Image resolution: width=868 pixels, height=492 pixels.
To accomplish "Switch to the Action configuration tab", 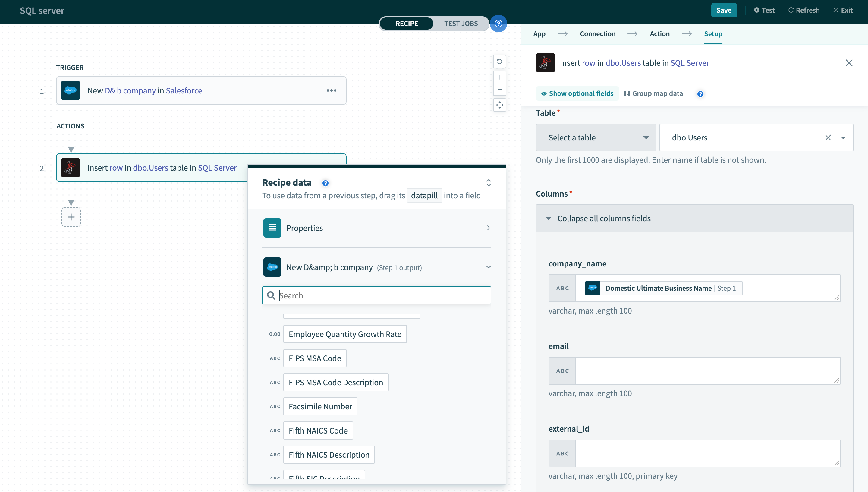I will pos(660,33).
